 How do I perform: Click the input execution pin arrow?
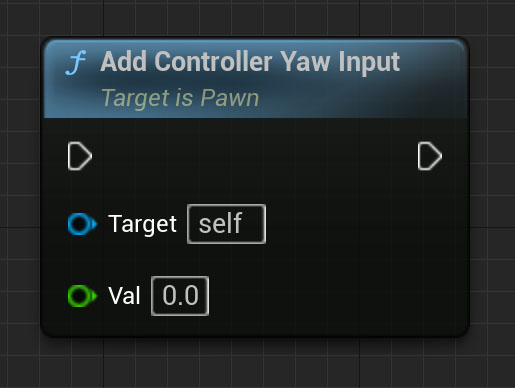click(x=80, y=156)
